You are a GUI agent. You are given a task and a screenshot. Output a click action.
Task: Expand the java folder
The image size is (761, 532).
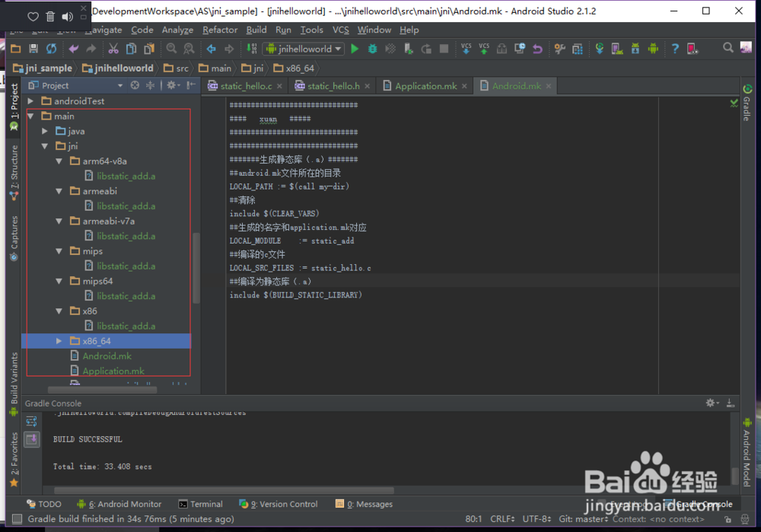click(x=45, y=131)
